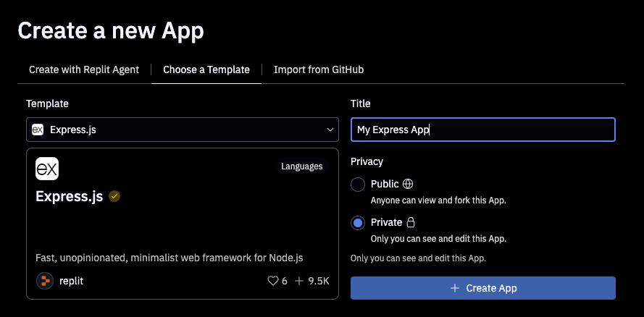Click the Template section label

click(47, 103)
